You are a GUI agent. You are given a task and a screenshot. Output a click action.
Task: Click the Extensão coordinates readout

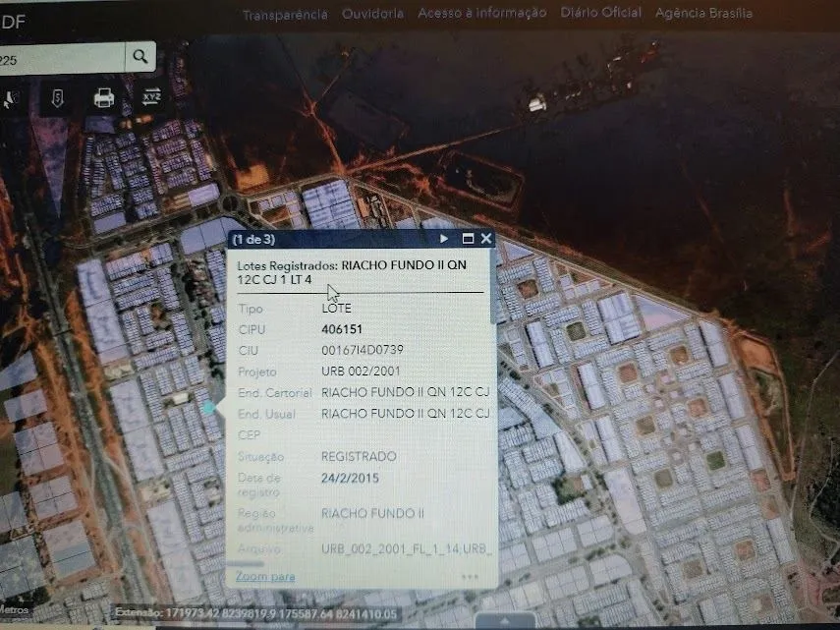256,613
